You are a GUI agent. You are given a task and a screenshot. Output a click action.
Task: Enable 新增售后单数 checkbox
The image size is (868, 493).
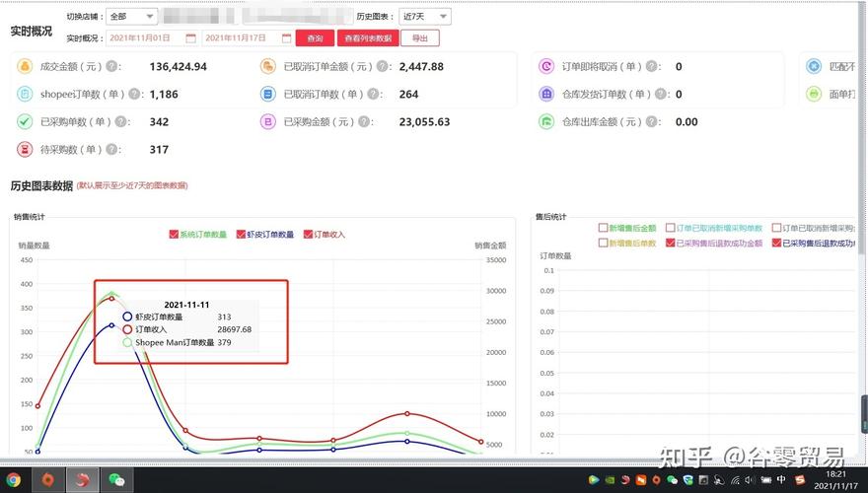604,243
